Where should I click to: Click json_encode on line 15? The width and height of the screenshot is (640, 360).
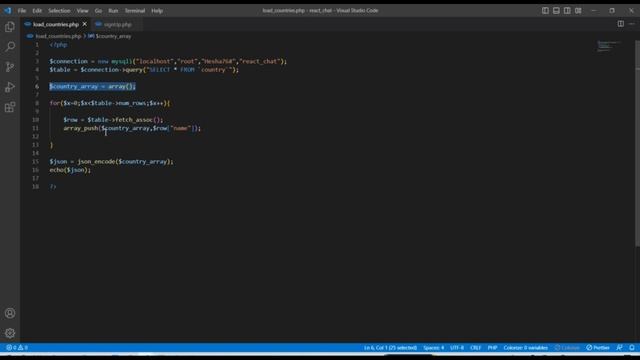point(96,162)
